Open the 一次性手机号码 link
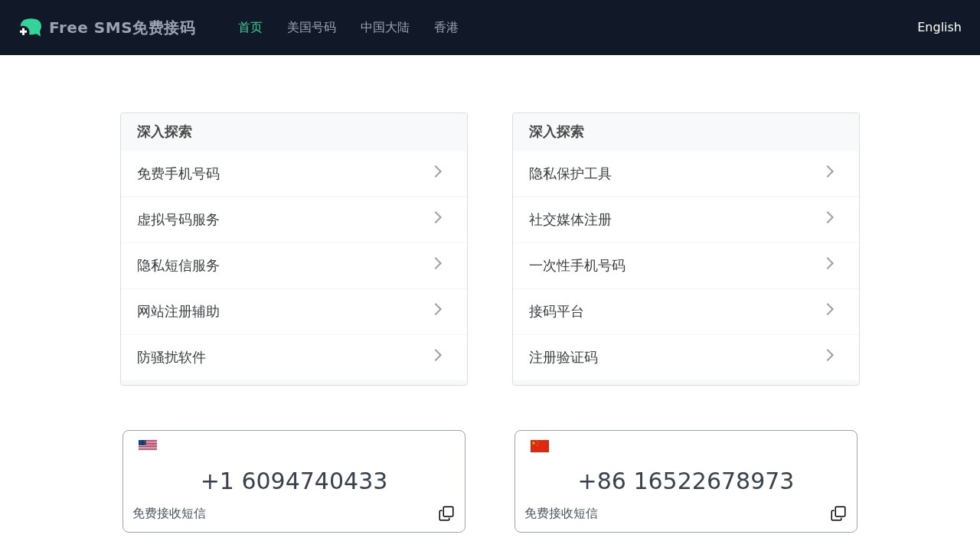980x551 pixels. (577, 266)
